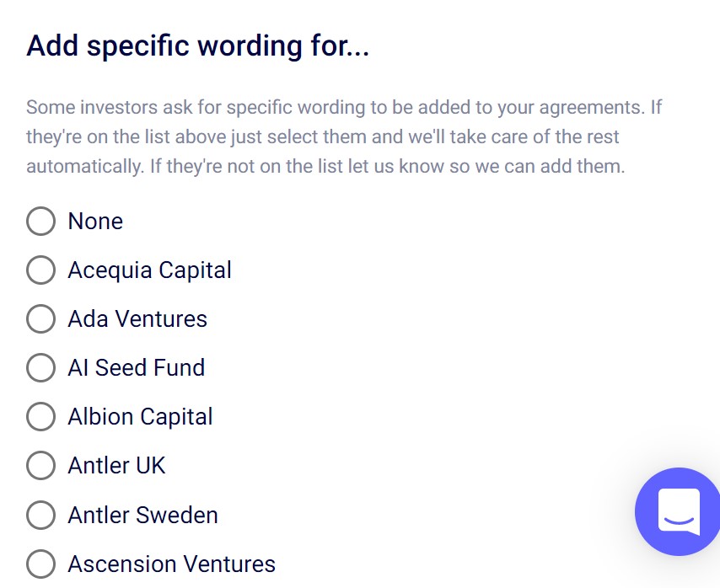Choose the Acequia Capital radio circle
Screen dimensions: 720x588
point(40,270)
